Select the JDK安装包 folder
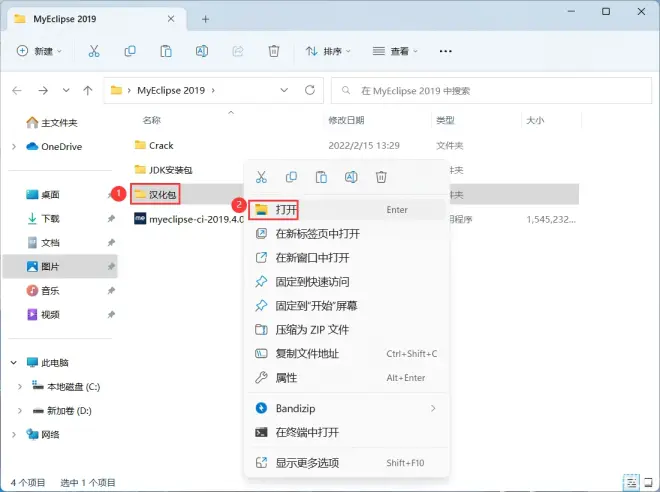The height and width of the screenshot is (492, 660). pos(163,170)
